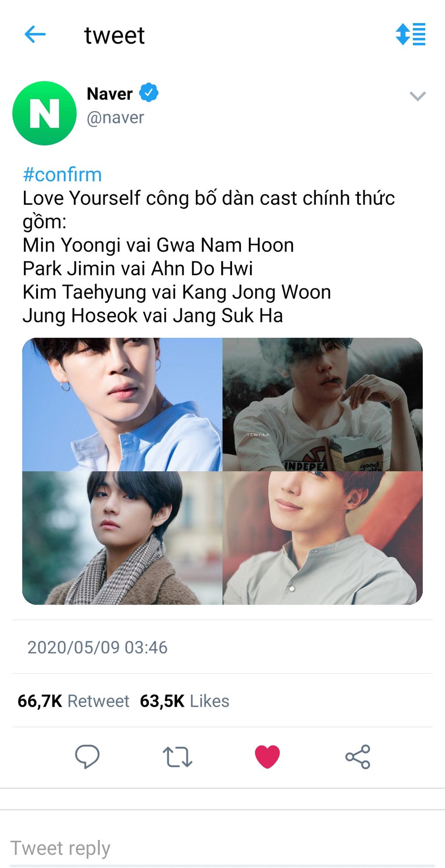Expand the tweet options chevron
445x868 pixels.
click(417, 96)
